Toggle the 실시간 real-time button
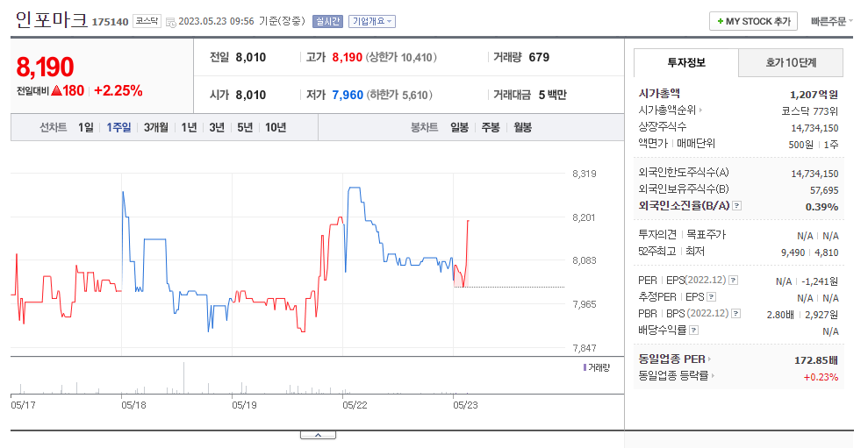 click(x=327, y=22)
